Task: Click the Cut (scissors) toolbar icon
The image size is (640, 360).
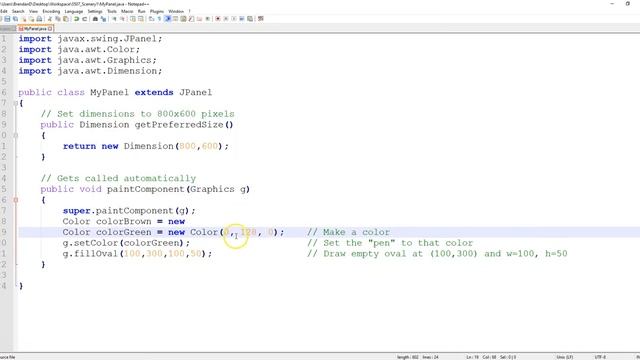Action: tap(50, 19)
